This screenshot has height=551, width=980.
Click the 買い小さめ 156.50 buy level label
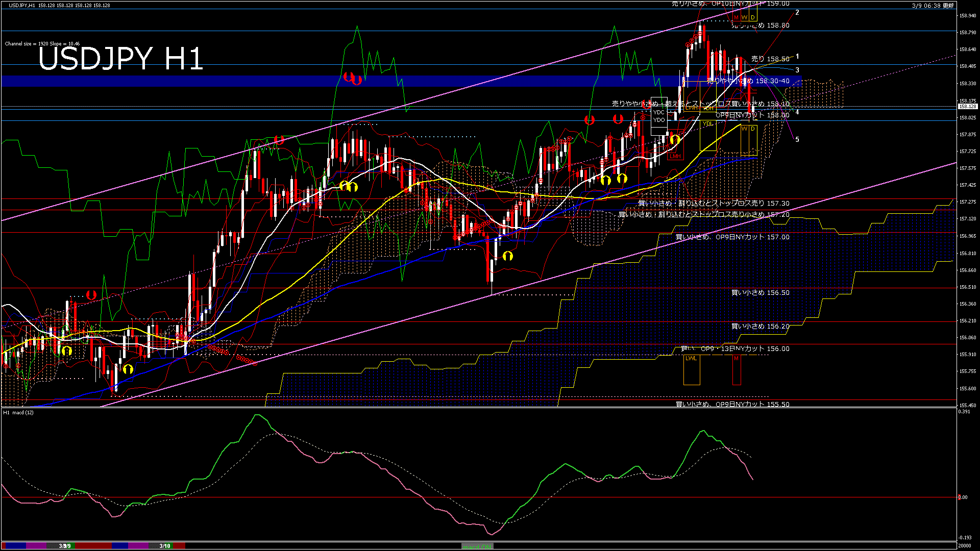(x=760, y=293)
